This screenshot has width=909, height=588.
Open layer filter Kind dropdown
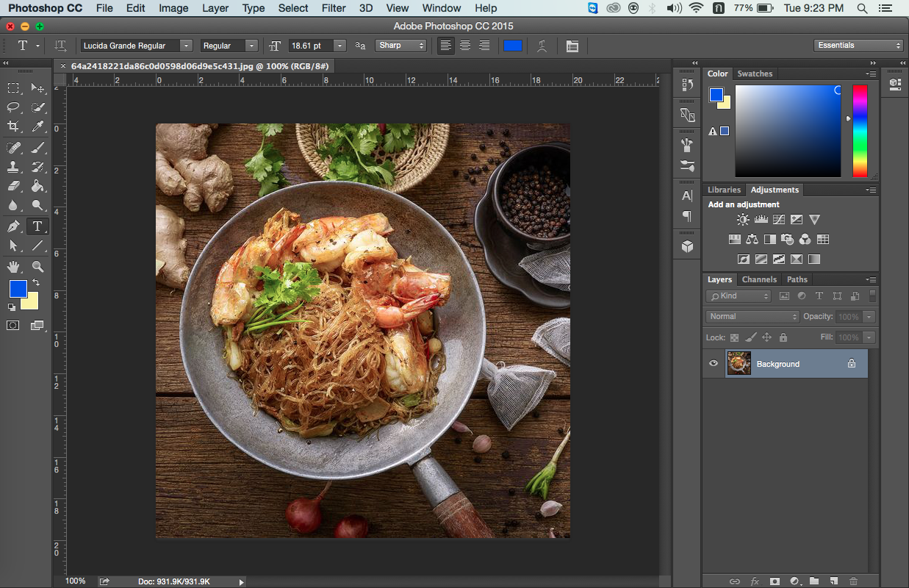[x=739, y=296]
